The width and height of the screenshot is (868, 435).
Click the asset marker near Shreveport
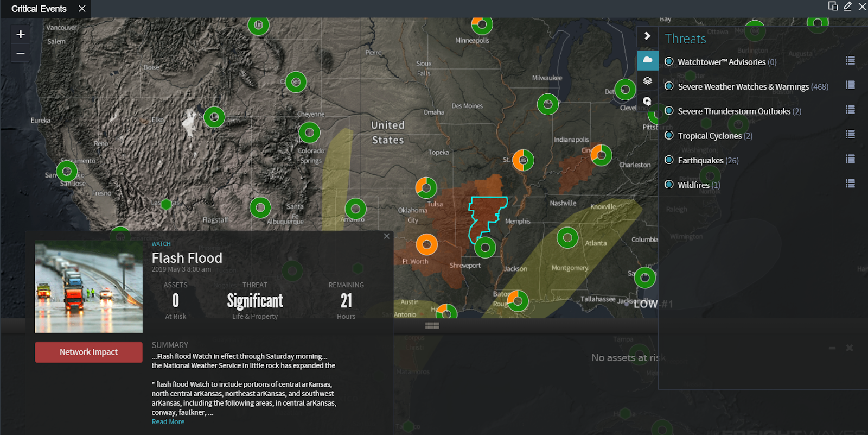(x=485, y=248)
